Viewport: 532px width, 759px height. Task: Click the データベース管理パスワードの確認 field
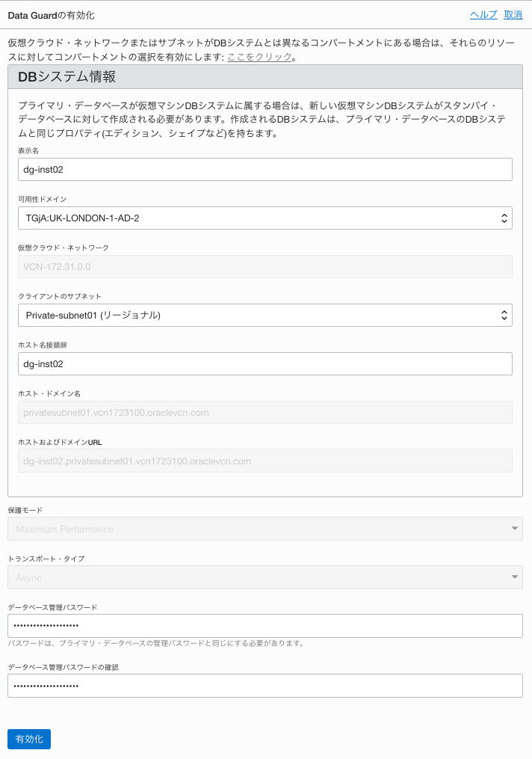(x=265, y=685)
